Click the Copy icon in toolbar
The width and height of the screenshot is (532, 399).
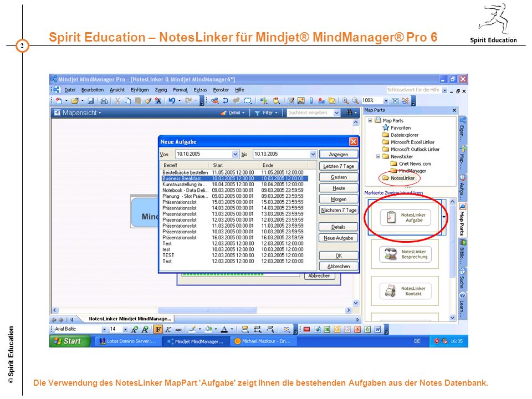click(128, 101)
